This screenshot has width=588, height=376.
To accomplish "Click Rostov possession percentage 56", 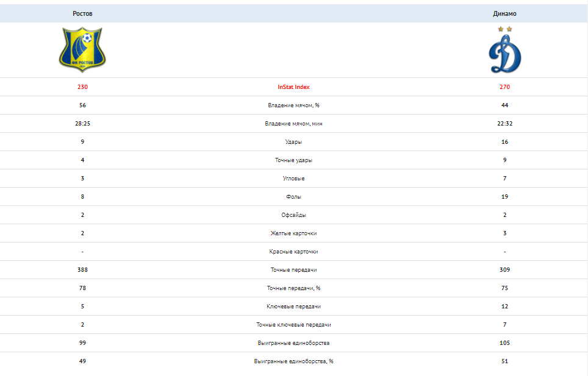I will click(x=82, y=105).
